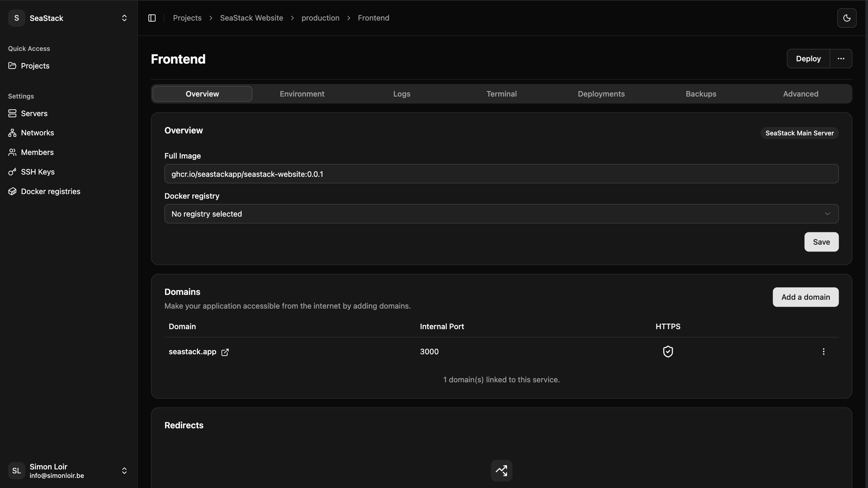Open the Deployments tab
Viewport: 868px width, 488px height.
(601, 94)
